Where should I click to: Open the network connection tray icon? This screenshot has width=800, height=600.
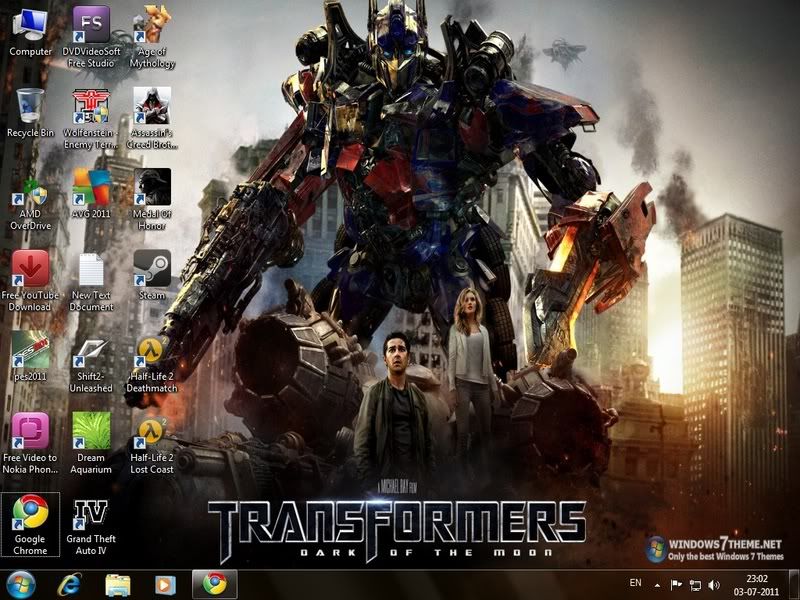coord(695,585)
